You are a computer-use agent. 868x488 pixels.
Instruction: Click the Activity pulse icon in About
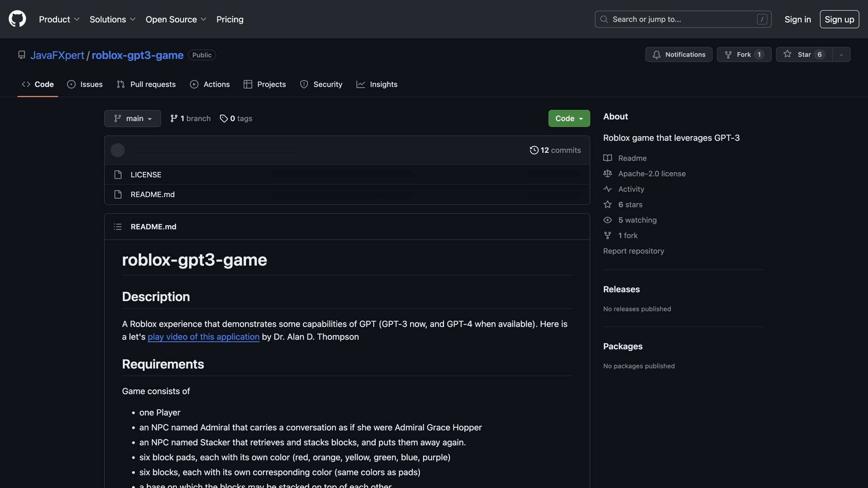pyautogui.click(x=608, y=189)
